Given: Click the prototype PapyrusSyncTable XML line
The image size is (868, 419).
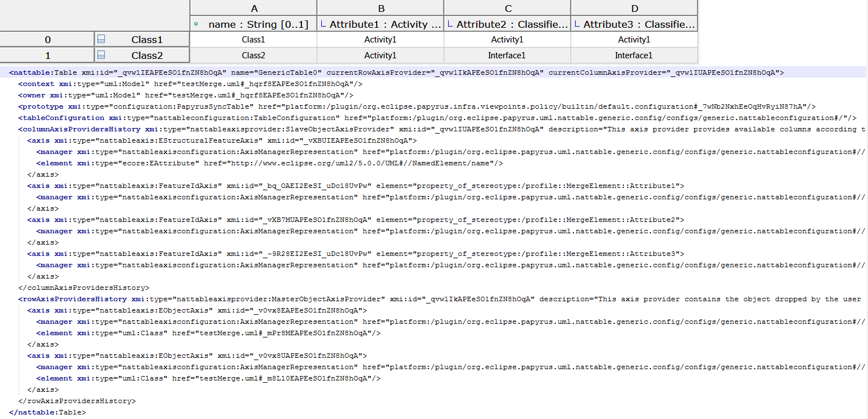Looking at the screenshot, I should click(x=417, y=106).
